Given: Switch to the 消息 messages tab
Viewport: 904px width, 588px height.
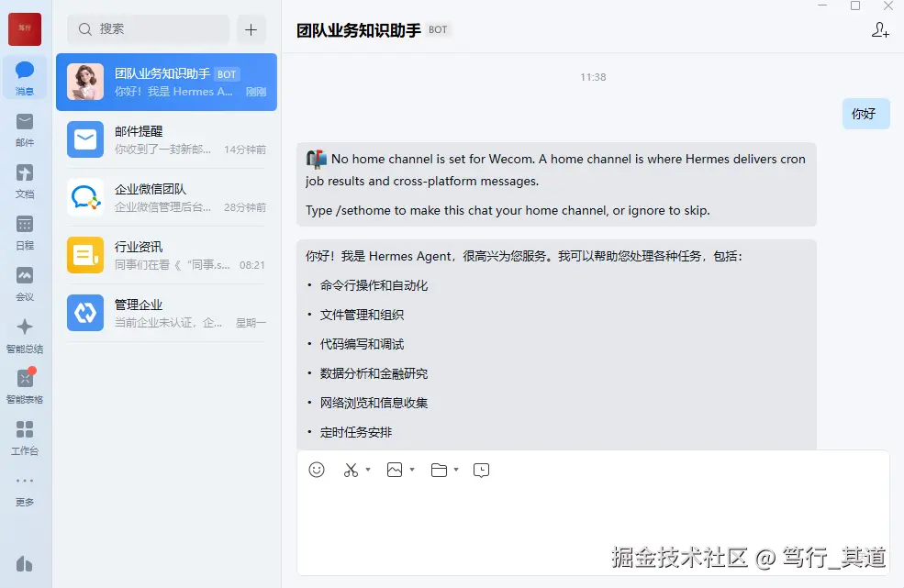Looking at the screenshot, I should click(x=25, y=77).
